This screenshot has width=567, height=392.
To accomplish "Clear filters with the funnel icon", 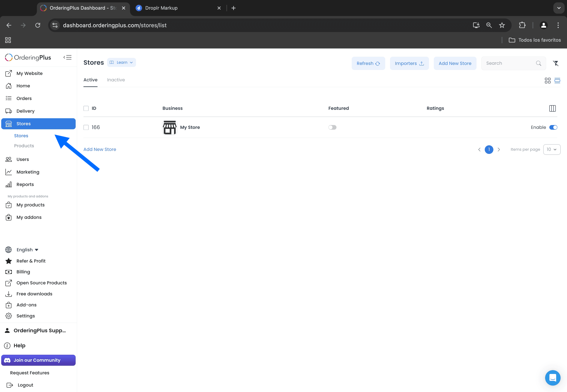I will [x=555, y=63].
